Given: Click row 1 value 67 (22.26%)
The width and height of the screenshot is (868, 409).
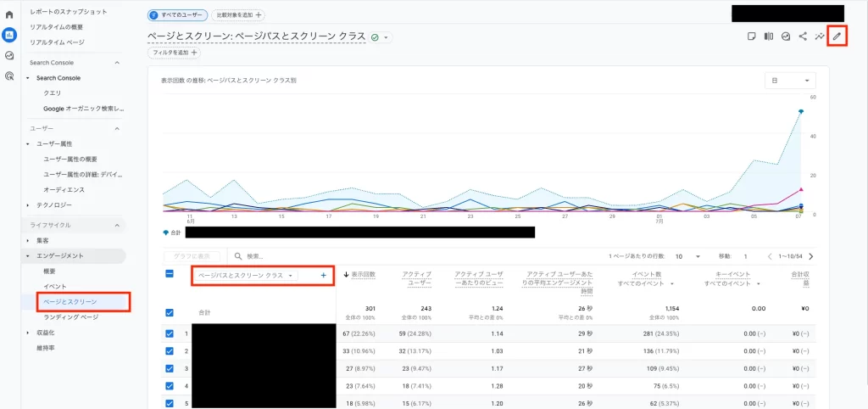Looking at the screenshot, I should [359, 333].
